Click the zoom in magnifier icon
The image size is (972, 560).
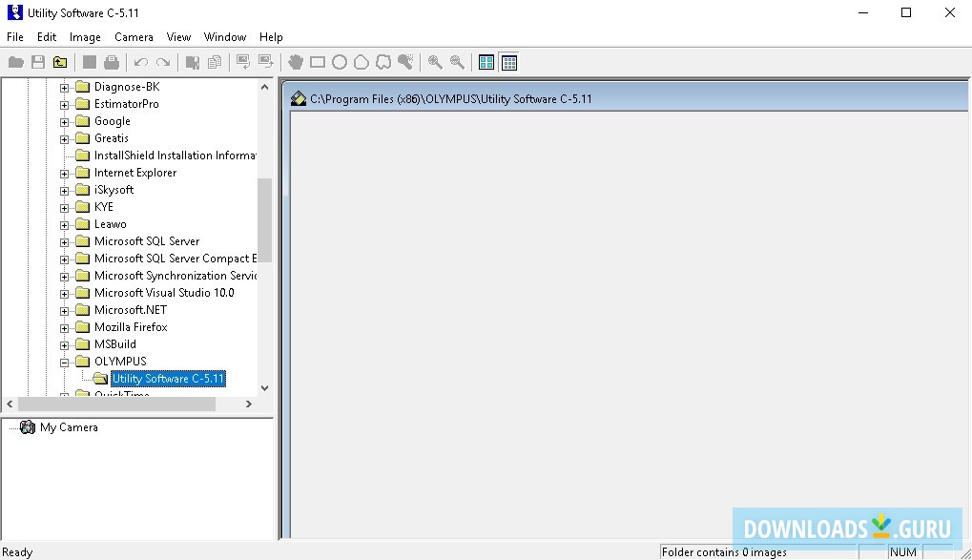tap(434, 62)
